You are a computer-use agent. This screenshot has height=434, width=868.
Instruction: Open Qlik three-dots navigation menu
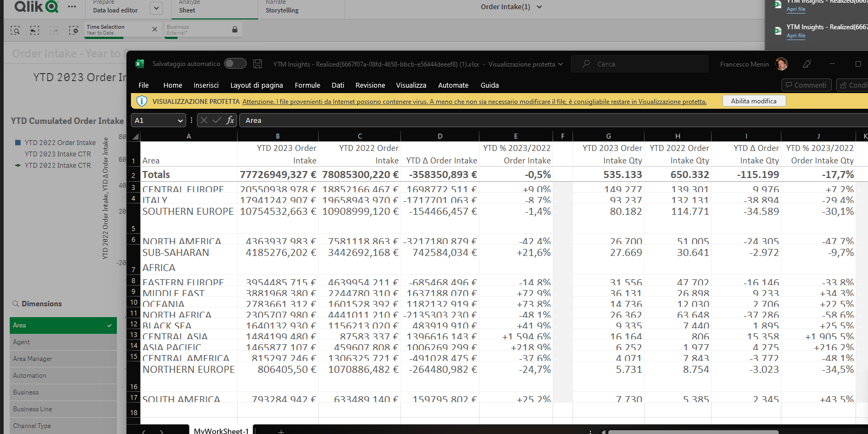pos(72,6)
